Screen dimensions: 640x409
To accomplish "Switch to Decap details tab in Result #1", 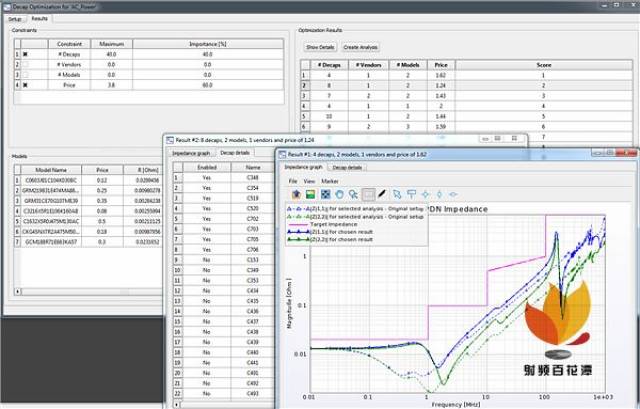I will pos(347,167).
